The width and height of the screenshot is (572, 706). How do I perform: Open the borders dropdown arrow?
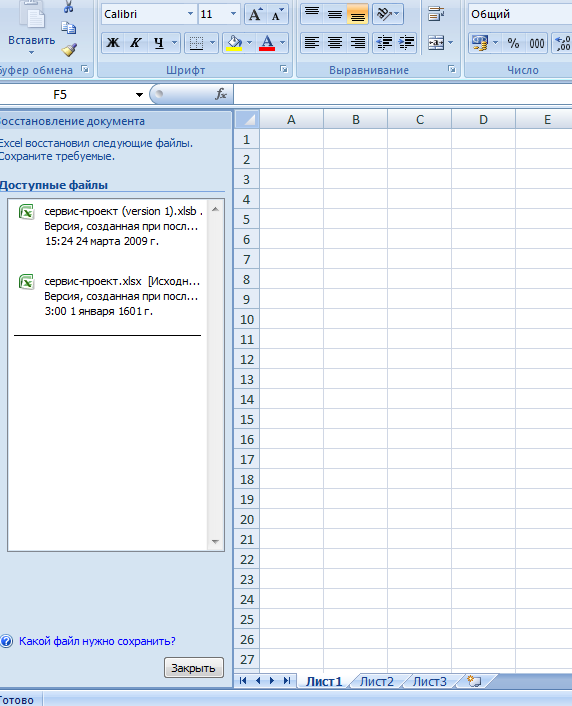213,43
